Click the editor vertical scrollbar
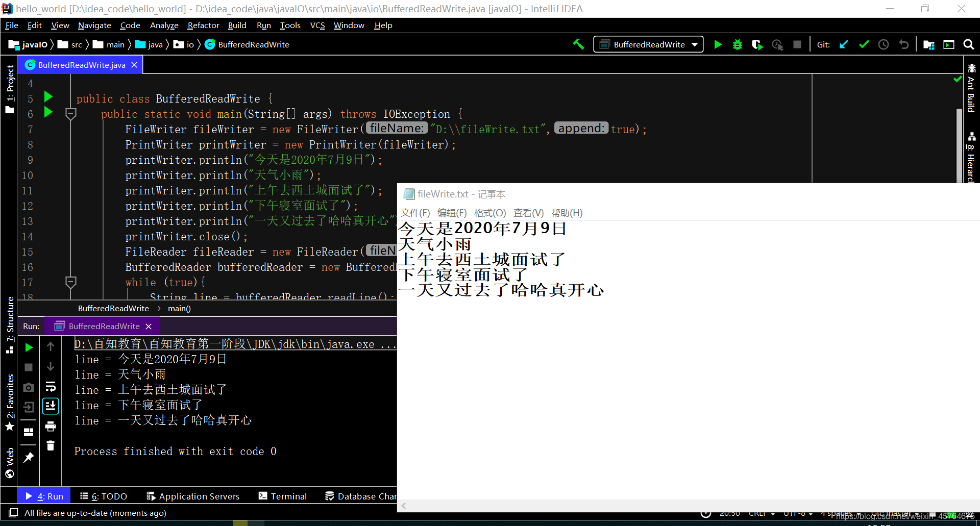This screenshot has height=526, width=980. pos(959,145)
